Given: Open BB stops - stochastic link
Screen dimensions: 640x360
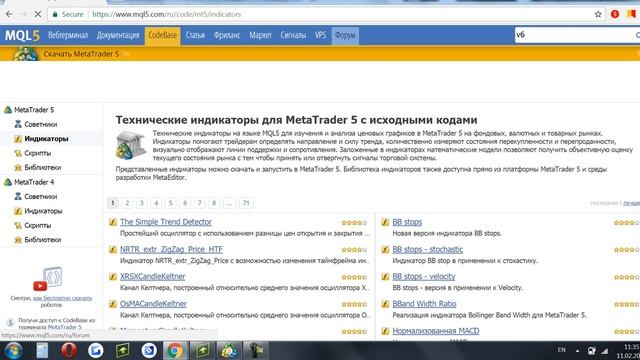Looking at the screenshot, I should coord(428,249).
